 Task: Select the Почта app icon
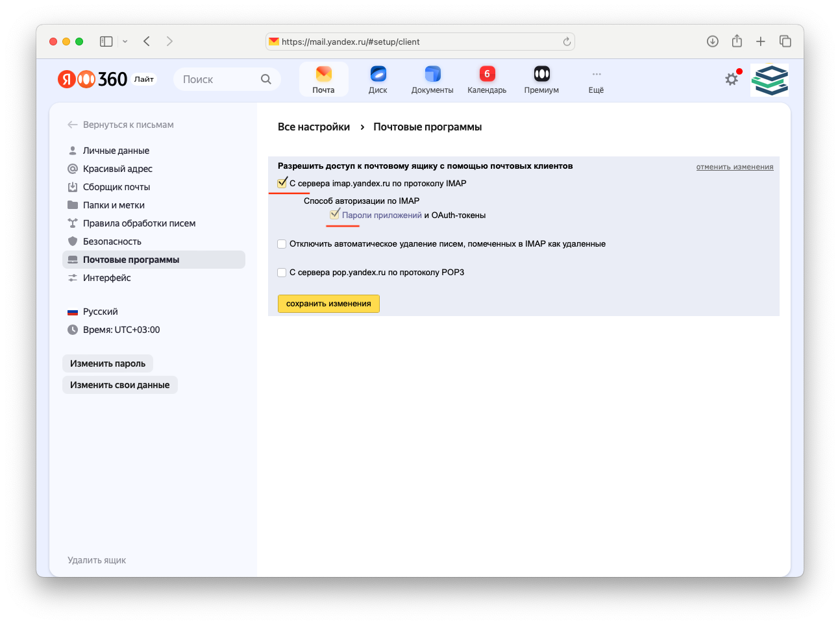(323, 78)
